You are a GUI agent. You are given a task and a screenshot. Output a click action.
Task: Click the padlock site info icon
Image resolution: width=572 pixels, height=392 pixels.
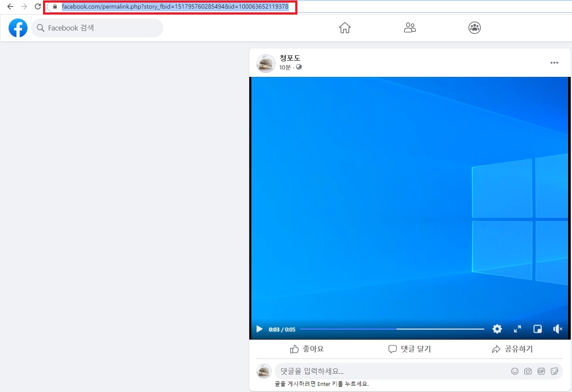[x=55, y=6]
